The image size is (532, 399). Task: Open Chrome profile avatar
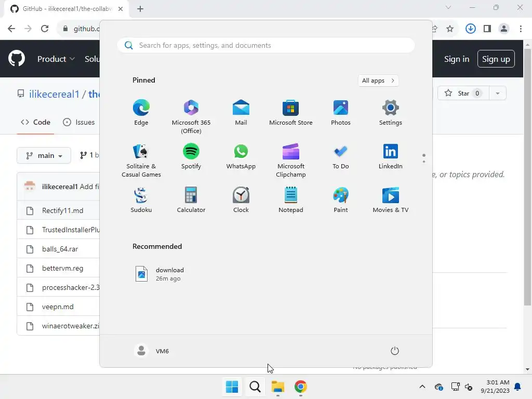click(504, 29)
